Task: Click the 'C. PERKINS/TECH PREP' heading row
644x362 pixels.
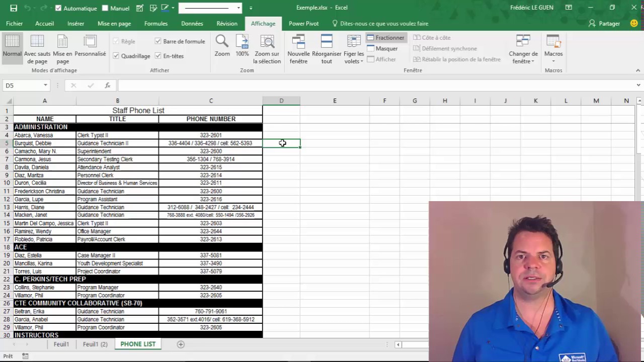Action: click(x=138, y=279)
